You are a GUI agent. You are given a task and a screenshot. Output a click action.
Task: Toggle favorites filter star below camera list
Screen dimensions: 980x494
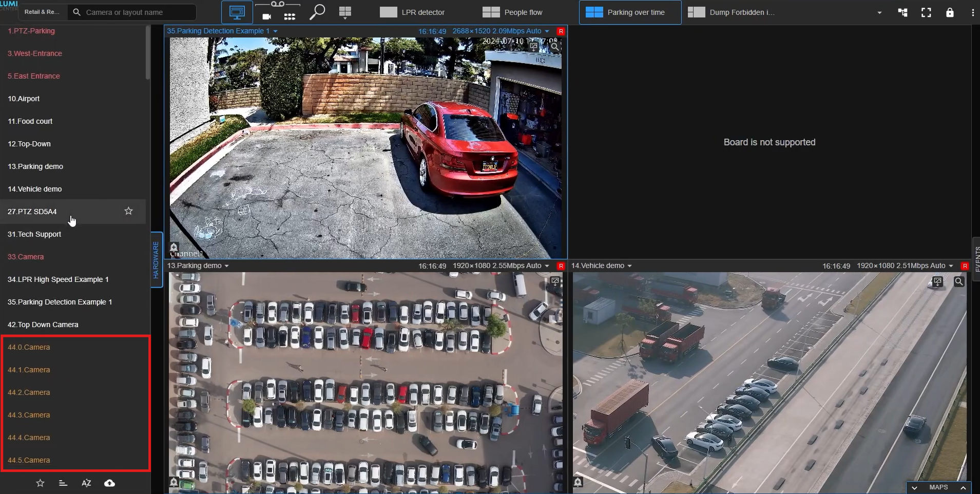click(40, 483)
